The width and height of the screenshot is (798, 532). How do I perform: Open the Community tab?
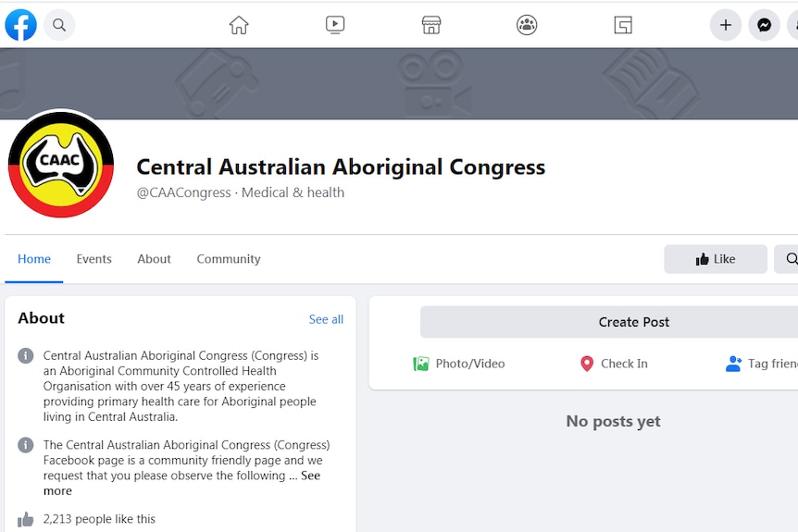click(x=229, y=259)
